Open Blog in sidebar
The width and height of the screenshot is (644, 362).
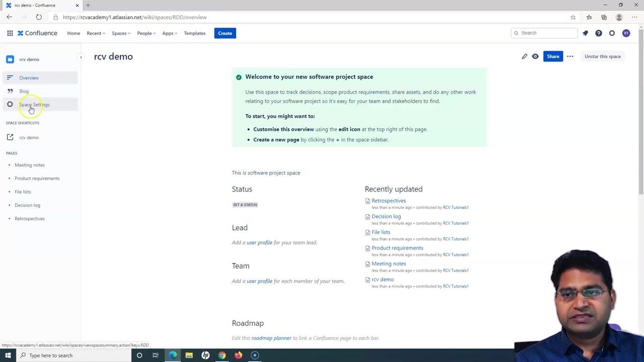[40, 91]
